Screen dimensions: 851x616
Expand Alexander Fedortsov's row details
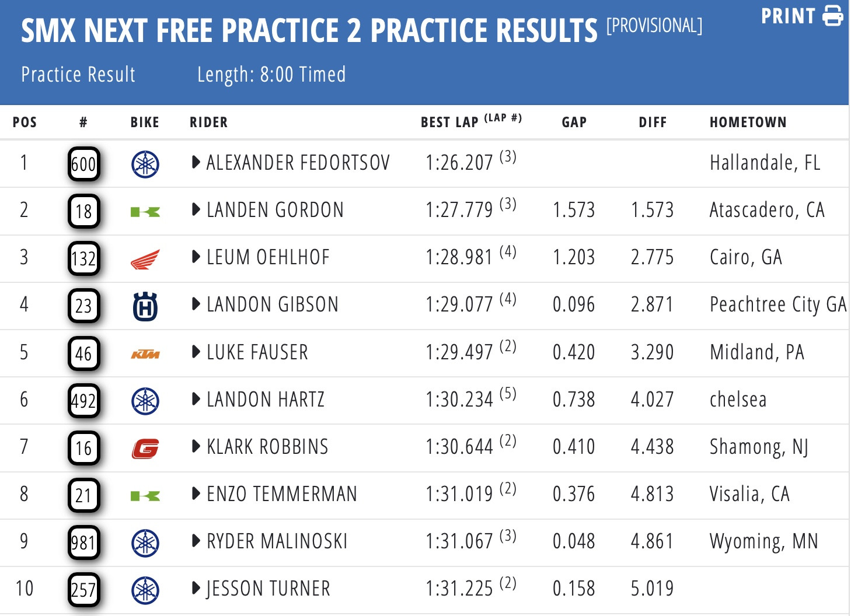(196, 163)
